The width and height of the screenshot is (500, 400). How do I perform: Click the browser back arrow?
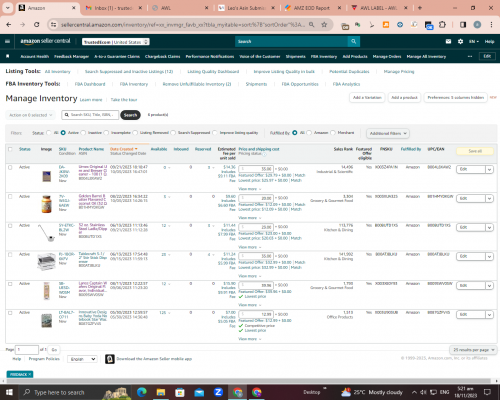pyautogui.click(x=9, y=25)
